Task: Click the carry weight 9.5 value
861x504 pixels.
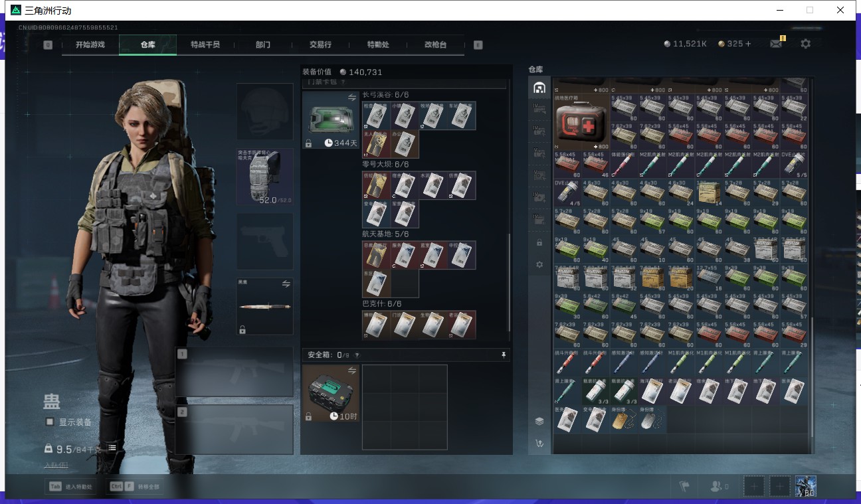Action: point(64,449)
